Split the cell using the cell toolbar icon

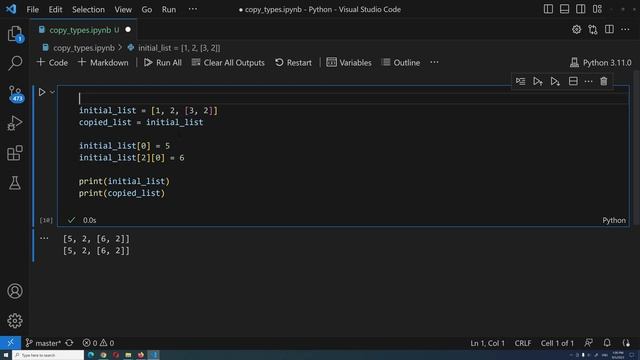click(x=573, y=81)
